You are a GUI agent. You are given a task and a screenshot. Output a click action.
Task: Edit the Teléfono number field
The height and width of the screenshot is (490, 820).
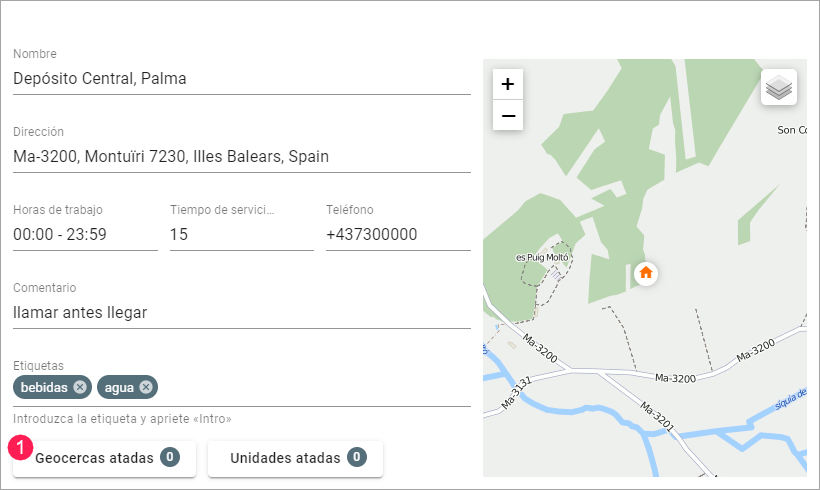coord(397,235)
